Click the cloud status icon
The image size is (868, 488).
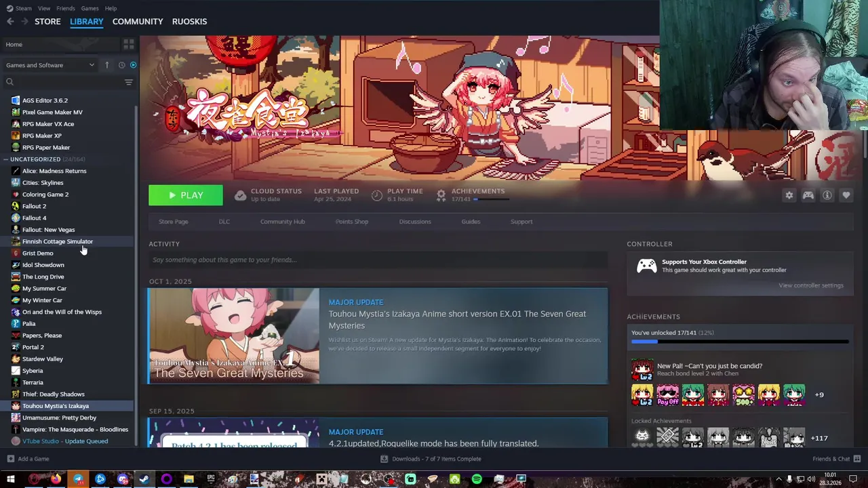[x=240, y=195]
